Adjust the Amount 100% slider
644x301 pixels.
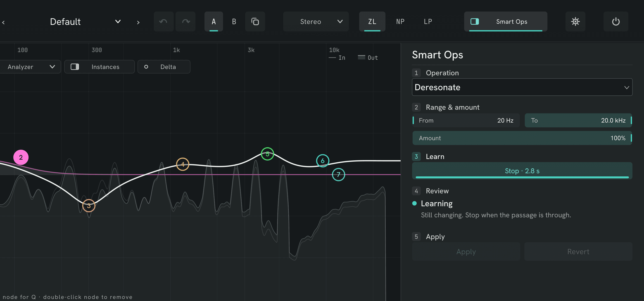pyautogui.click(x=522, y=138)
